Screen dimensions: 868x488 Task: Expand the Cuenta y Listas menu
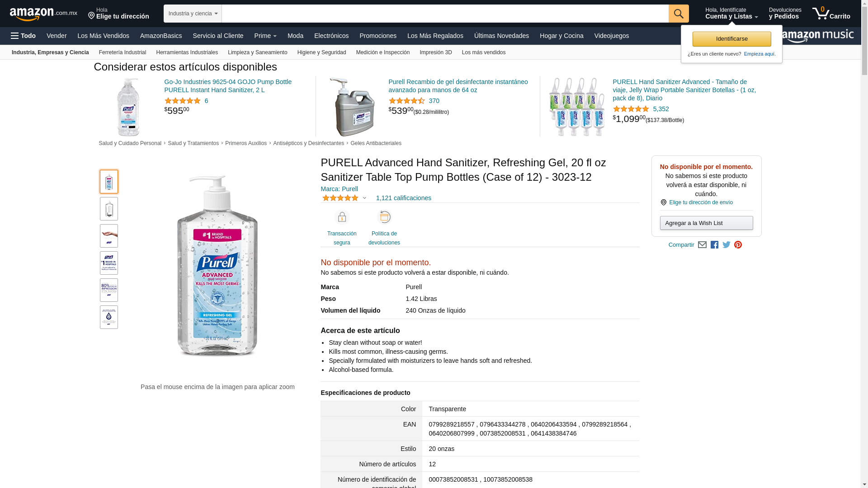731,14
